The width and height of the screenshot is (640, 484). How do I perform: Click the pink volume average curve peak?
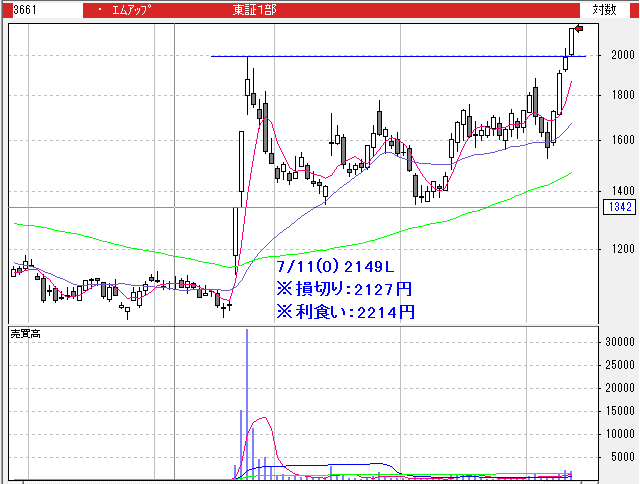pos(262,418)
